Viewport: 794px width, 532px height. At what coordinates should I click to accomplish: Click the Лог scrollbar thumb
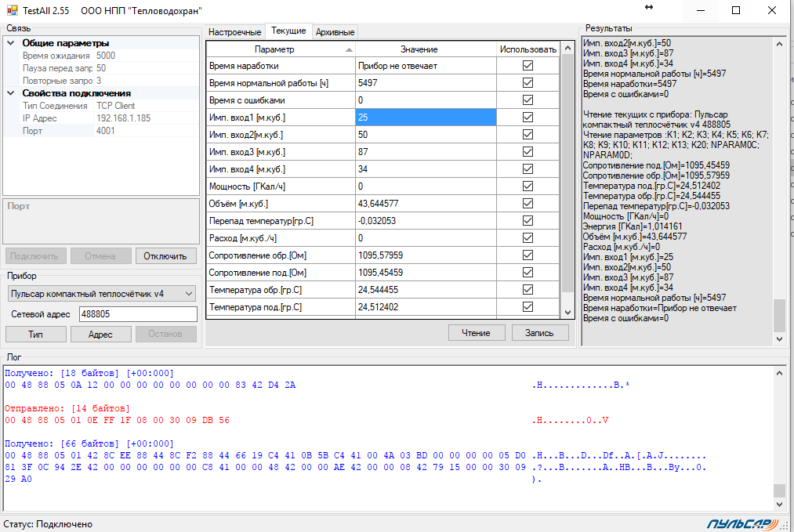click(x=779, y=490)
